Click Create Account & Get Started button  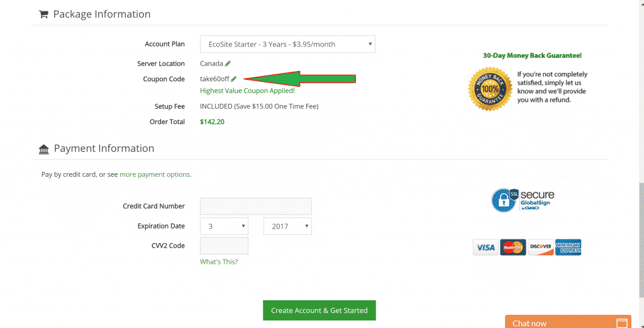pos(319,310)
